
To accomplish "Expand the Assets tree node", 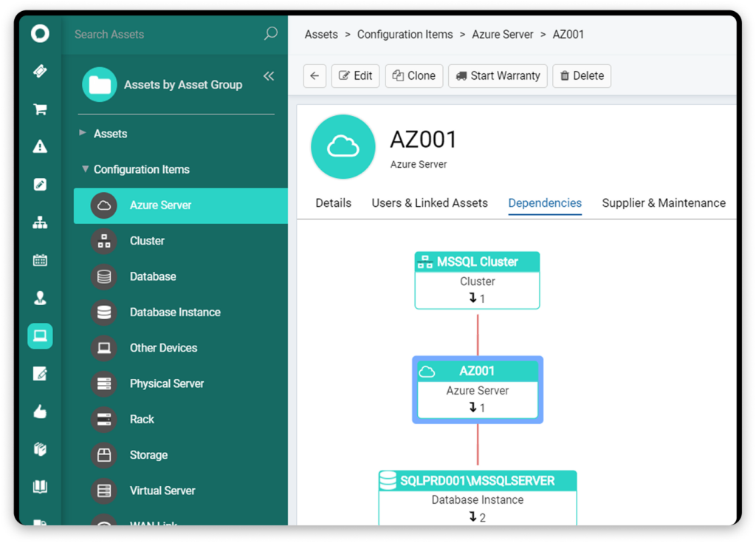I will tap(83, 134).
